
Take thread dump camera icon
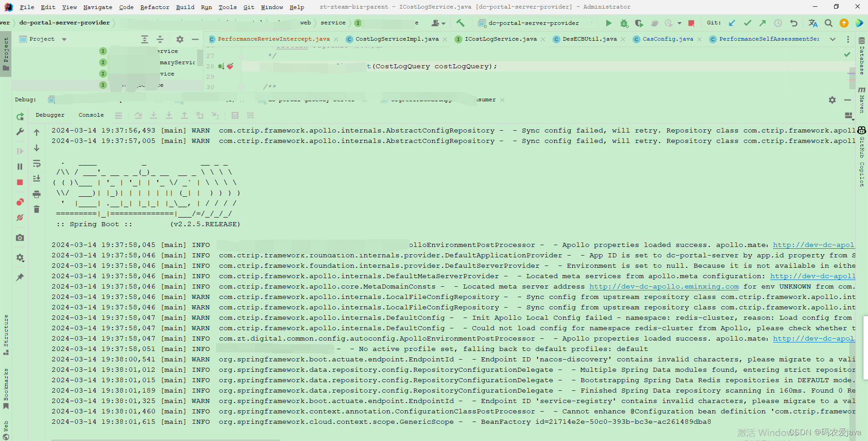20,237
